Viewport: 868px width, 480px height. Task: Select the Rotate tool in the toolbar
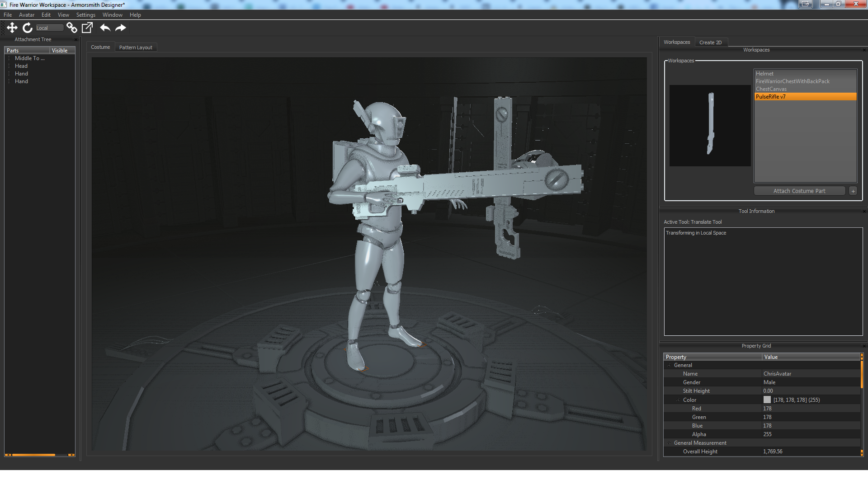click(x=27, y=28)
